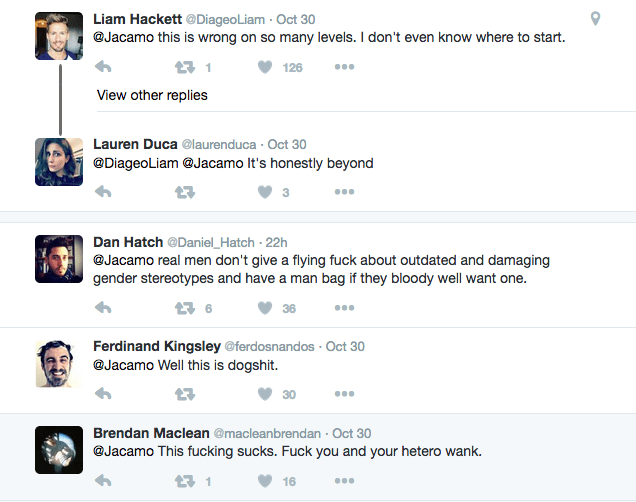Like Ferdinand Kingsley's tweet
This screenshot has width=636, height=502.
(266, 395)
